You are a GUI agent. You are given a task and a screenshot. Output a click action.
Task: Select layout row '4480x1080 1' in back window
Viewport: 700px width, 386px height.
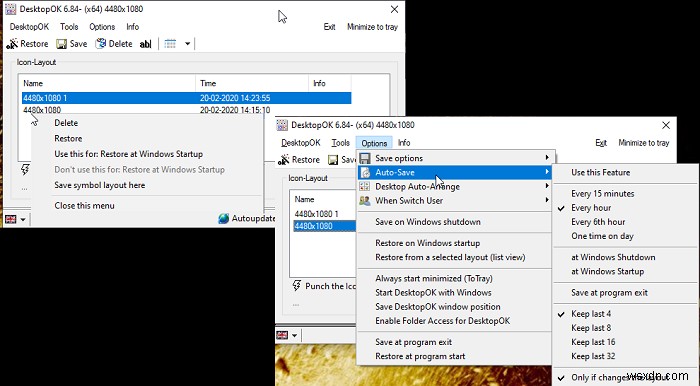click(187, 98)
